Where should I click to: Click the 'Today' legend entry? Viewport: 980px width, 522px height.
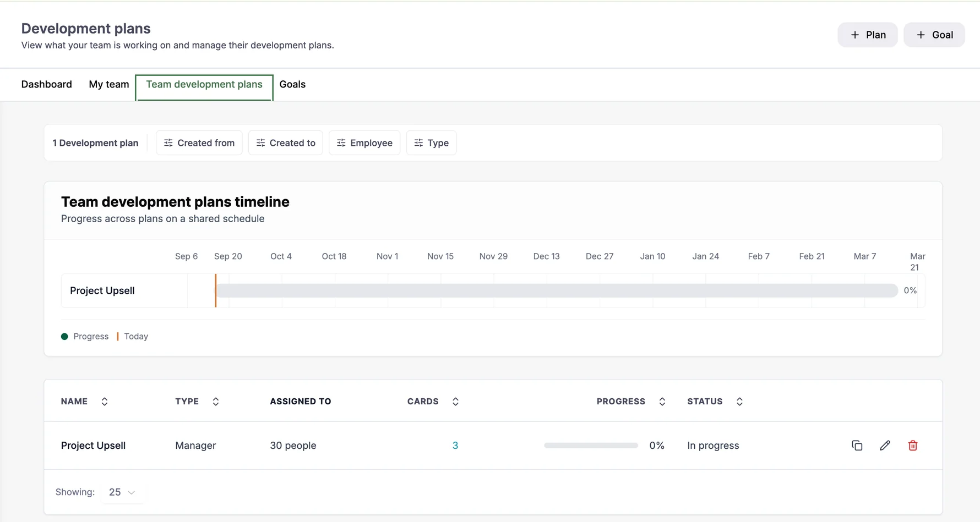click(x=133, y=337)
